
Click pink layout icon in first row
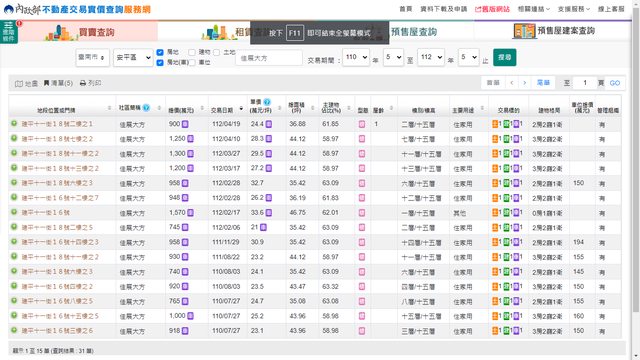pos(362,124)
